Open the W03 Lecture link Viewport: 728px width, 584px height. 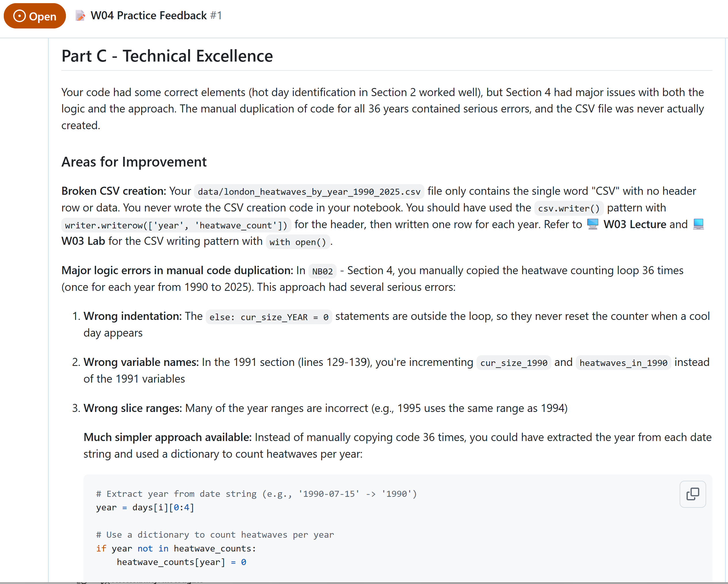634,224
